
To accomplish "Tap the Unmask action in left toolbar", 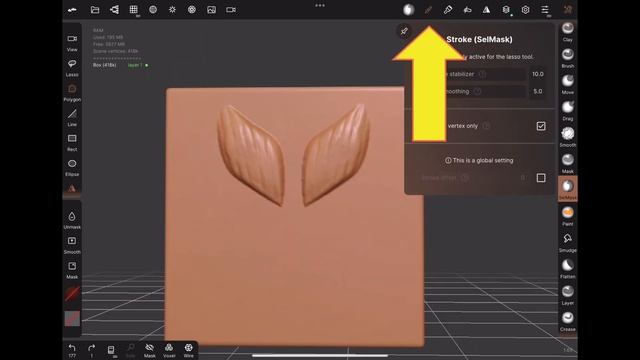I will (72, 220).
